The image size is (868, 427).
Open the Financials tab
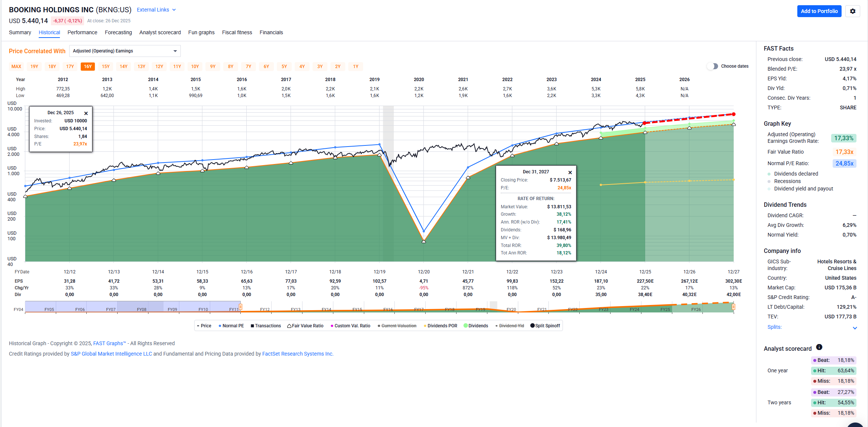pyautogui.click(x=271, y=32)
